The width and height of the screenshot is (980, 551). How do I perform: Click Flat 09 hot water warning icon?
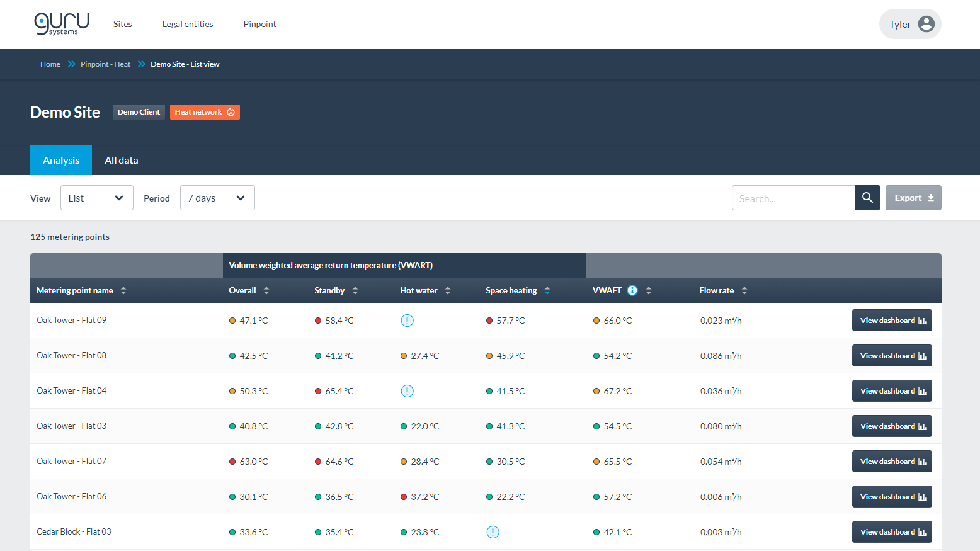(407, 321)
